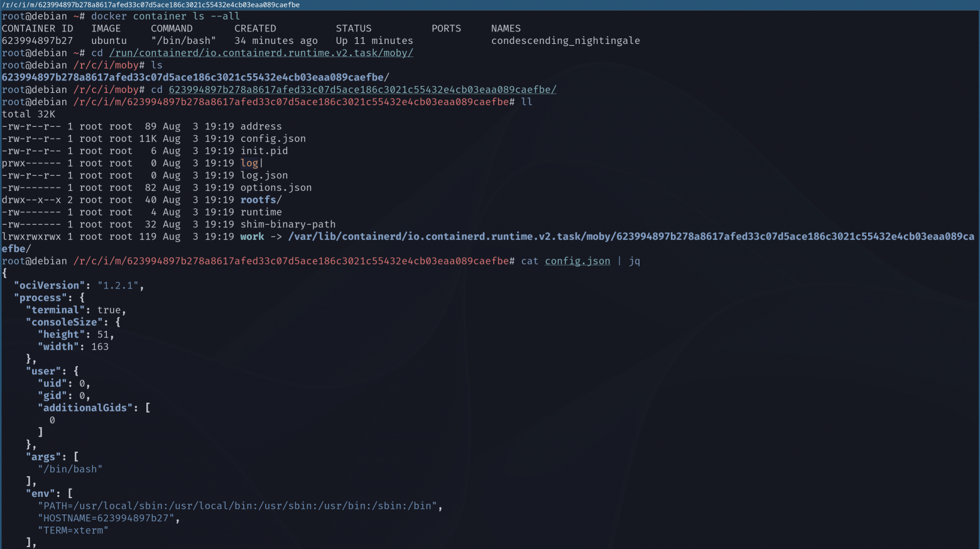Click the TERM=xterm env line
This screenshot has width=980, height=549.
[x=73, y=531]
